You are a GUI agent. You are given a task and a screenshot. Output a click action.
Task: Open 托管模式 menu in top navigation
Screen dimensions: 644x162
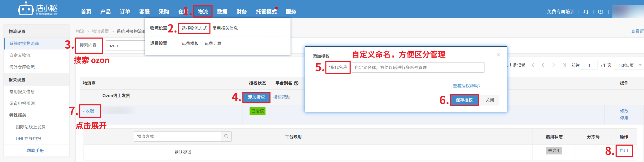pyautogui.click(x=266, y=12)
